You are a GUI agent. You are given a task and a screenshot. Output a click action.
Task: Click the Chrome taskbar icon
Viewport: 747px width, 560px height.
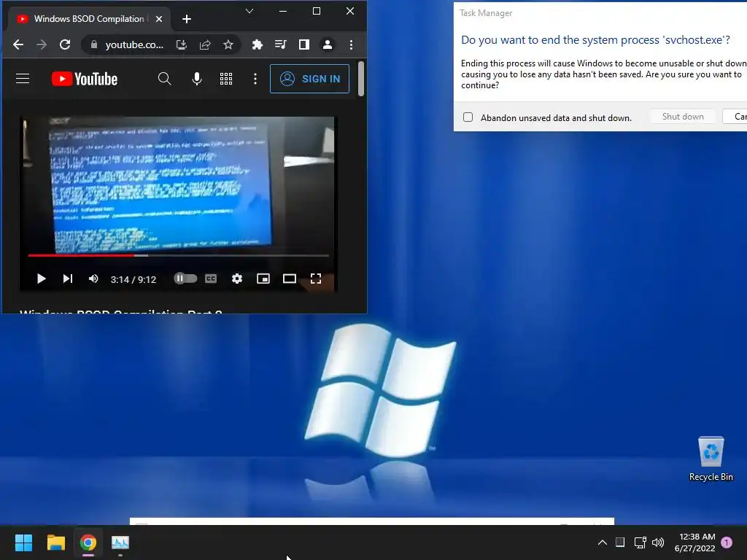coord(88,542)
